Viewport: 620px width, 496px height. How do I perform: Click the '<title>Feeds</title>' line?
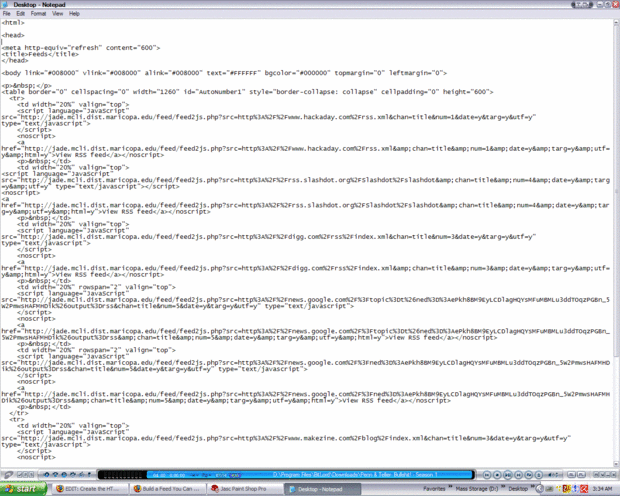pos(40,54)
